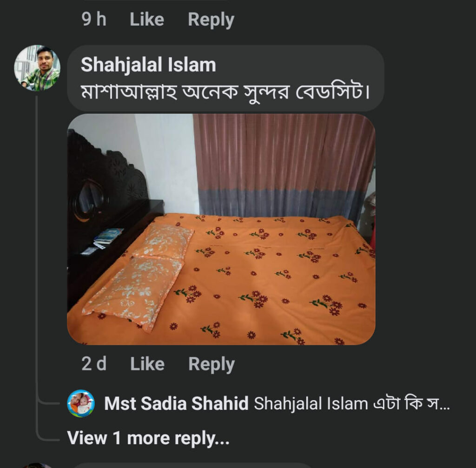
Task: Like Shahjalal Islam's bedsheet comment
Action: pos(147,364)
